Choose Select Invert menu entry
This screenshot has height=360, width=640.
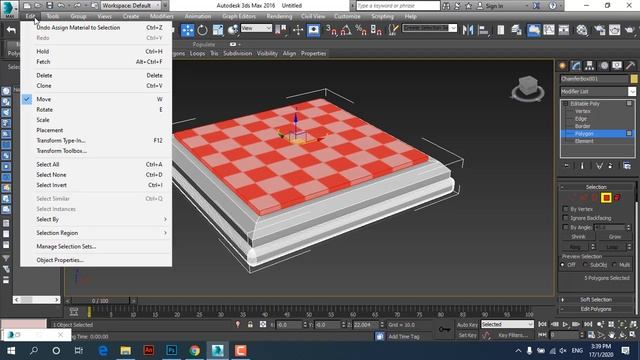click(96, 185)
